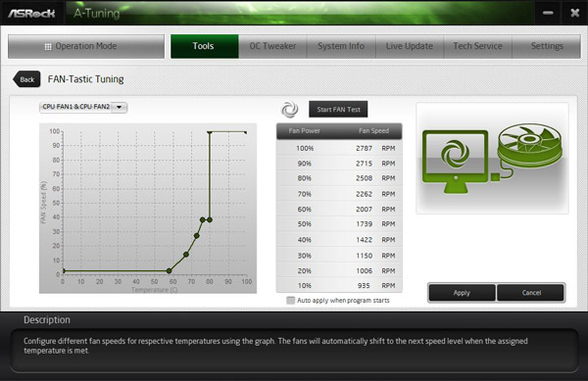Open the Settings tab
The image size is (588, 381).
point(547,46)
